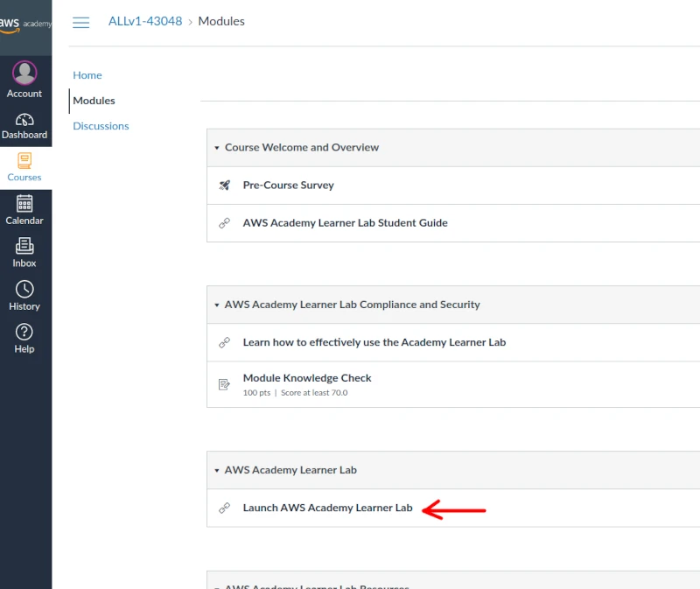Open the Help question mark icon
This screenshot has height=589, width=700.
point(24,332)
